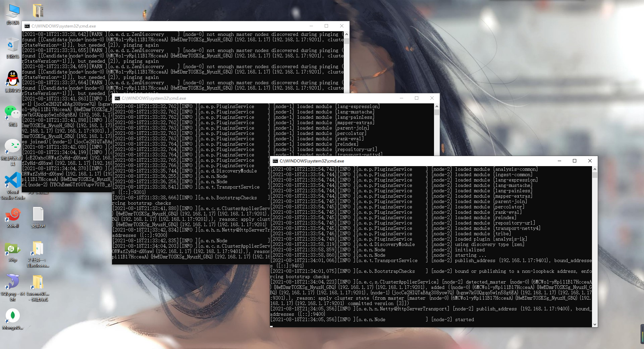Click DiscoveryModule line in node-1 window
644x349 pixels.
coord(191,171)
